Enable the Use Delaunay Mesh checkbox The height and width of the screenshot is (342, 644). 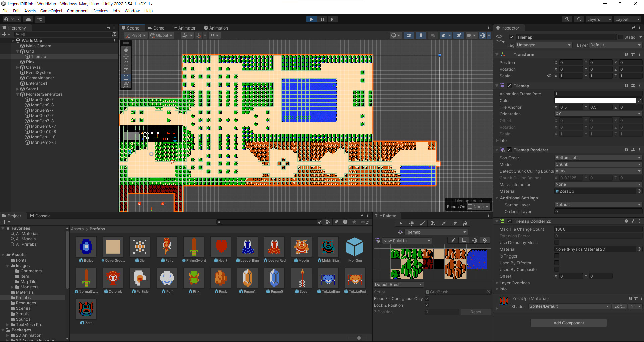[x=557, y=243]
